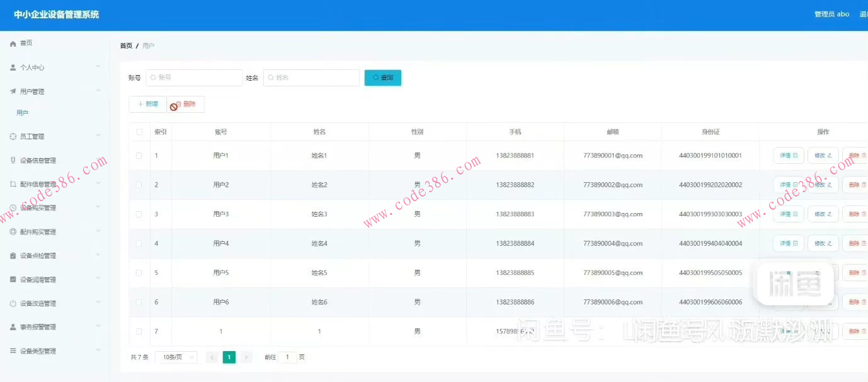Select page number 1 in pagination
Image resolution: width=868 pixels, height=382 pixels.
click(229, 357)
